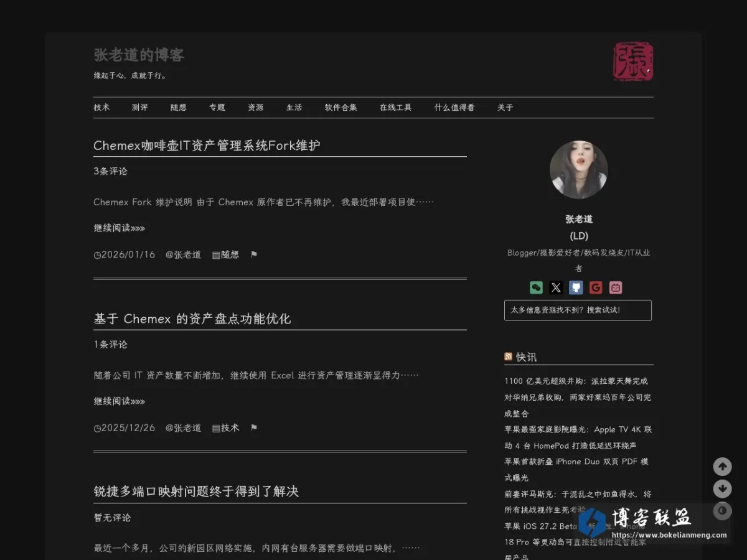747x560 pixels.
Task: Open the red Google icon
Action: point(596,287)
